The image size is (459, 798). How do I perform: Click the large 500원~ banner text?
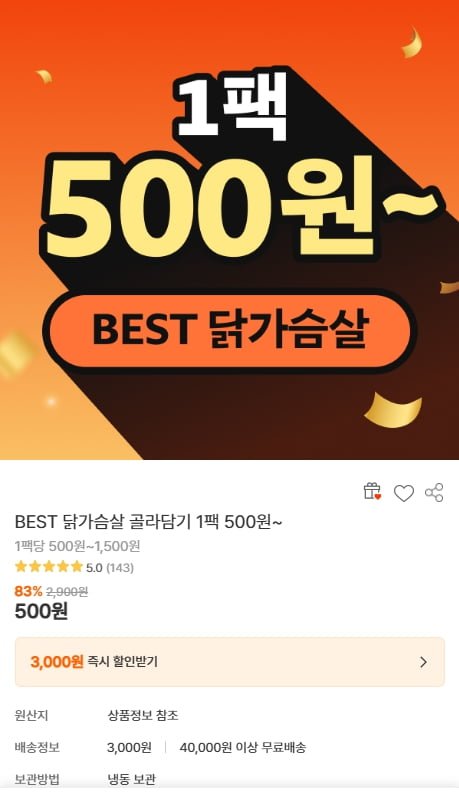click(239, 208)
